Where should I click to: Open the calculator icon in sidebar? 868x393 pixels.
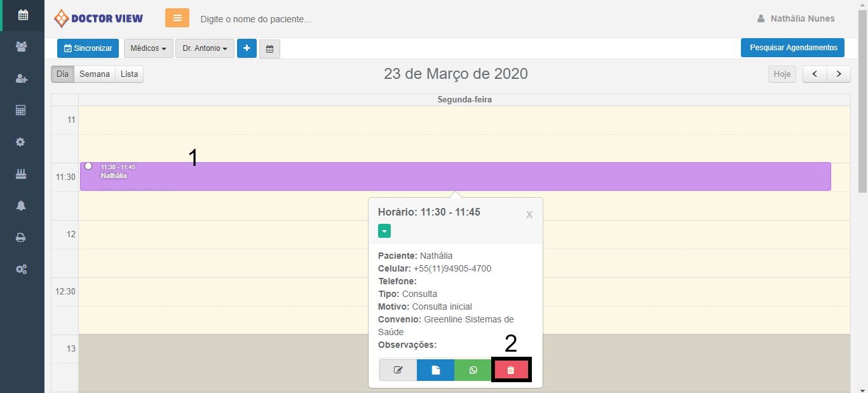pyautogui.click(x=22, y=110)
